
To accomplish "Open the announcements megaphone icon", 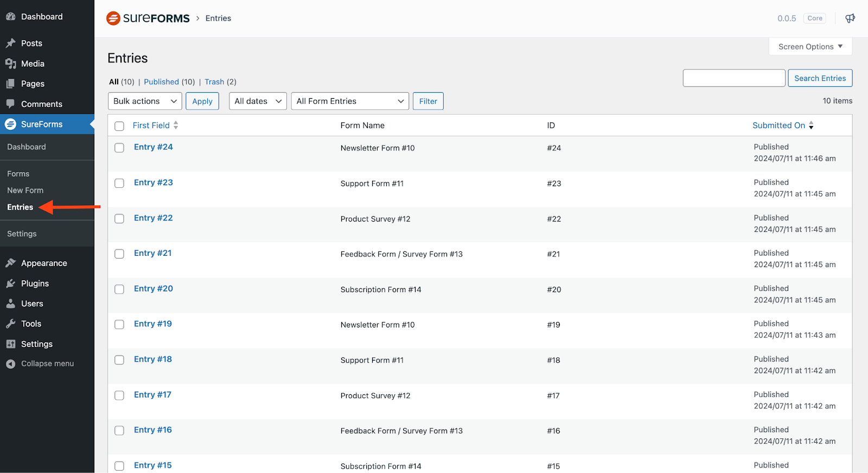I will pos(850,18).
